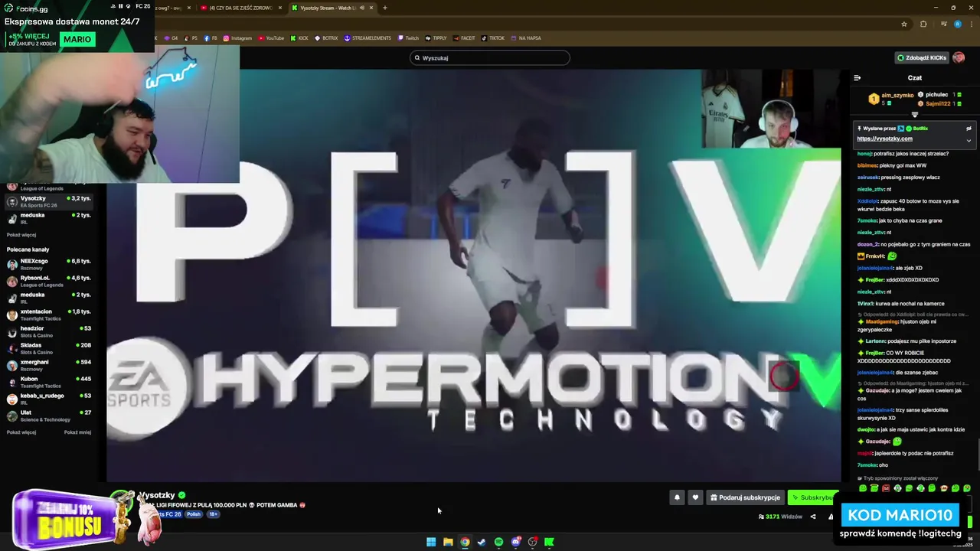Click the stream video player
980x551 pixels.
coord(473,275)
